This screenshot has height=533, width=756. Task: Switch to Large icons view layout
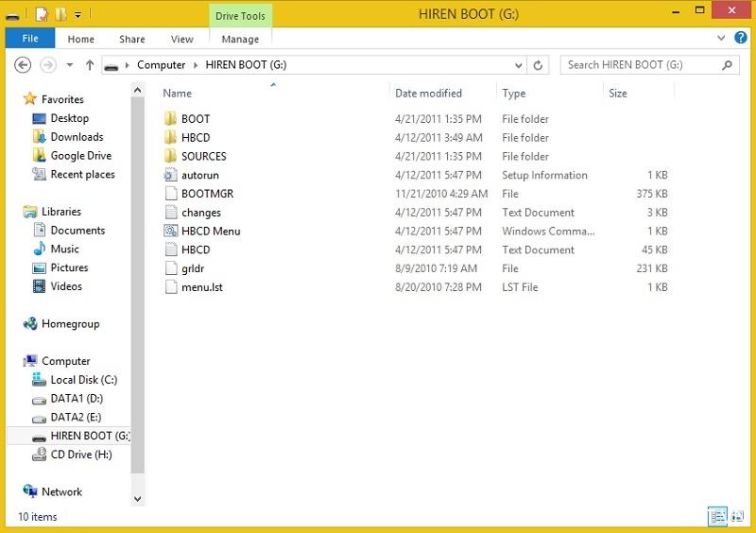click(x=737, y=516)
